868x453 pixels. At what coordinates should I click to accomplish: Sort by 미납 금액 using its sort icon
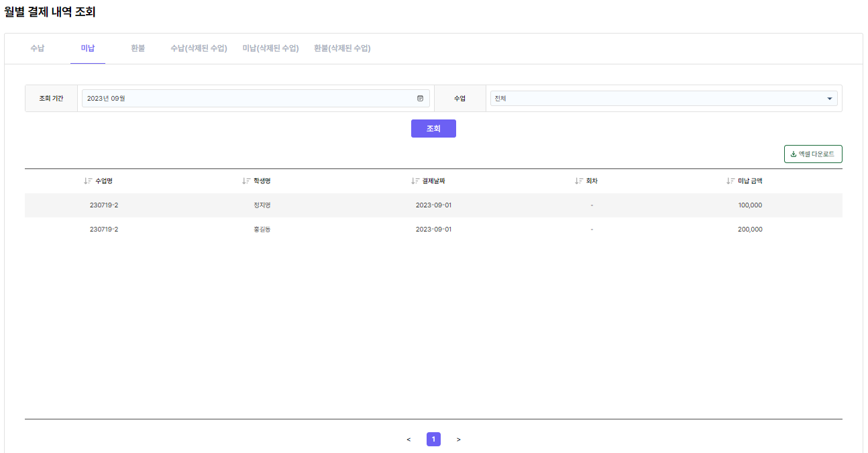tap(730, 181)
